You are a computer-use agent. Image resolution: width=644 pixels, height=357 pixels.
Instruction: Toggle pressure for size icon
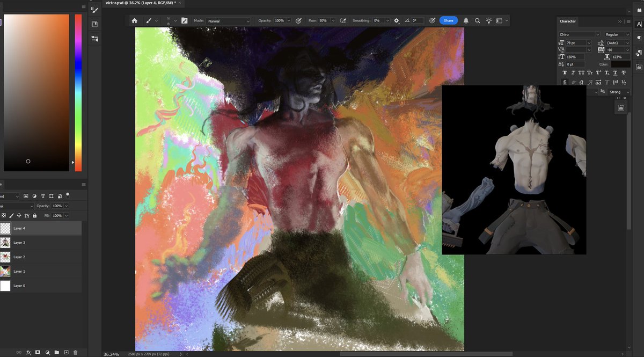tap(432, 21)
